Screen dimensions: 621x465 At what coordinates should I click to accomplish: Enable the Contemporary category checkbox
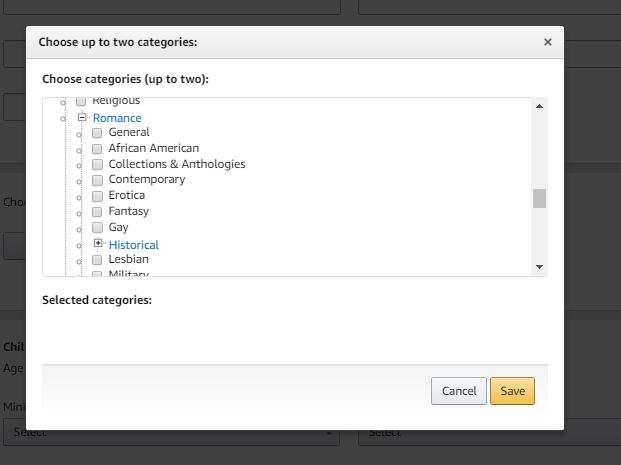[98, 180]
